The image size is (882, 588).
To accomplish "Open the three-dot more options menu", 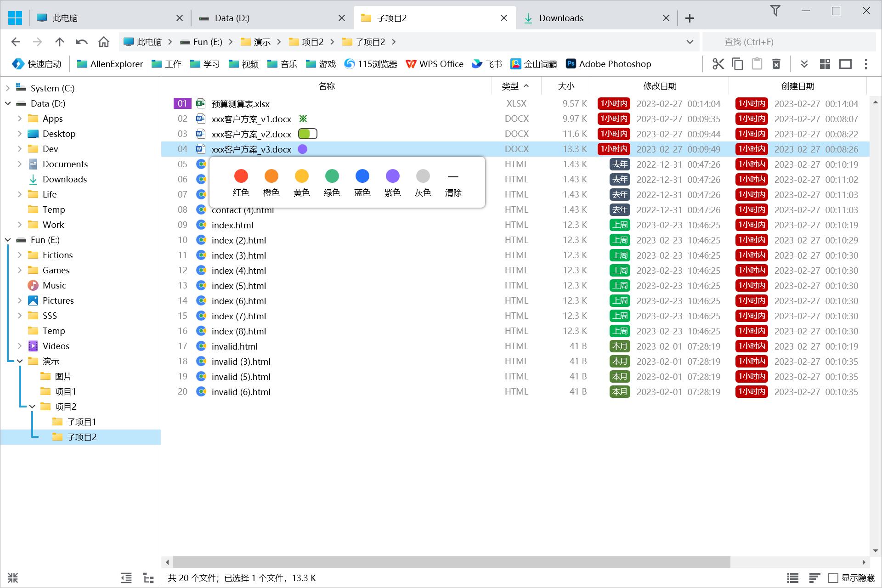I will (866, 64).
